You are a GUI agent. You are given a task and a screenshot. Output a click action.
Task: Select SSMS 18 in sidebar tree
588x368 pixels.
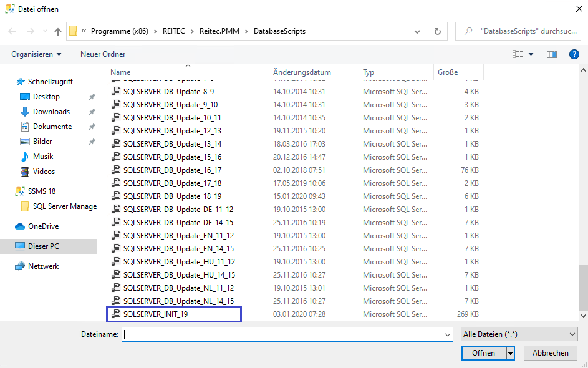click(x=42, y=191)
